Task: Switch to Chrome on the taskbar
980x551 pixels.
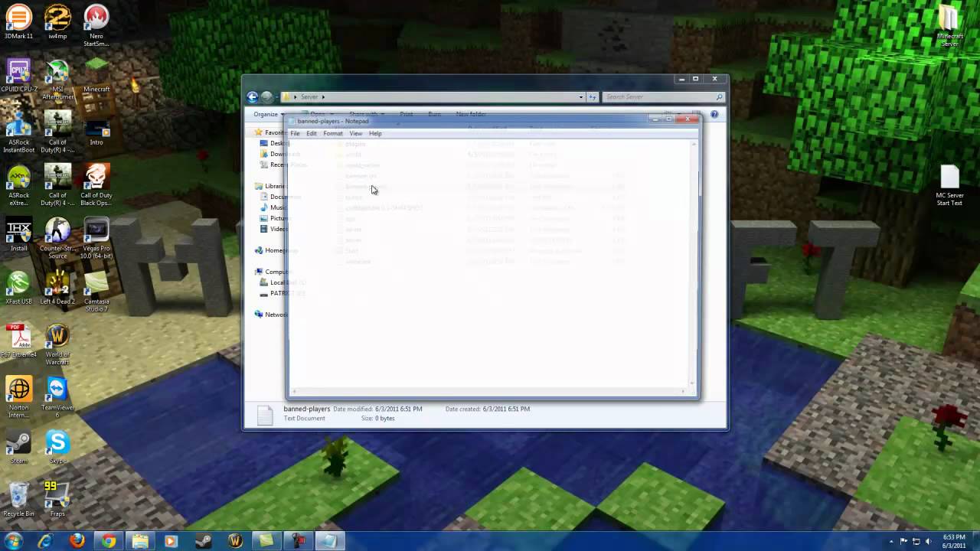Action: [109, 541]
